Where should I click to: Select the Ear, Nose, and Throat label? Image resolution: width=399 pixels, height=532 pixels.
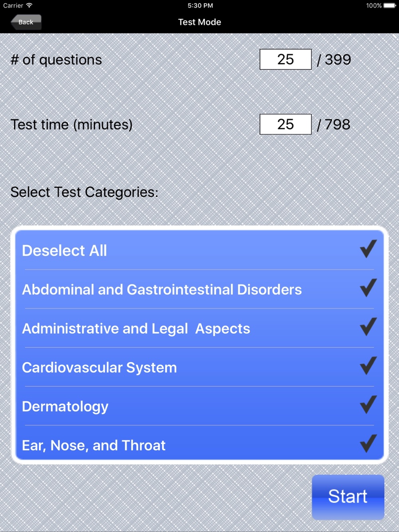point(94,445)
